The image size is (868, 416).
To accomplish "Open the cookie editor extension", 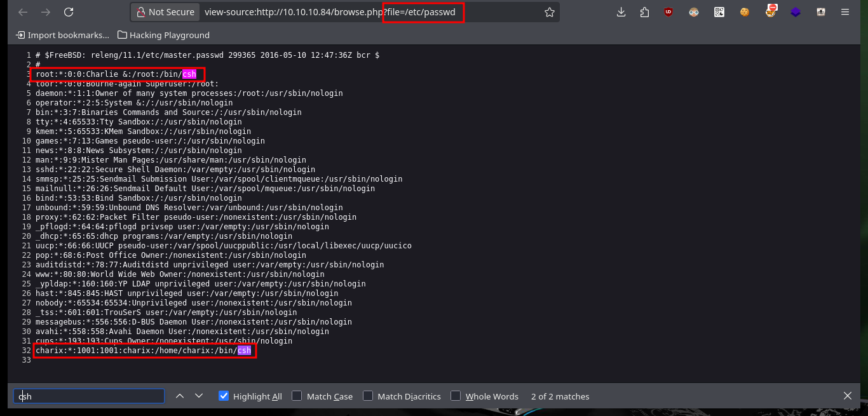I will pyautogui.click(x=745, y=12).
